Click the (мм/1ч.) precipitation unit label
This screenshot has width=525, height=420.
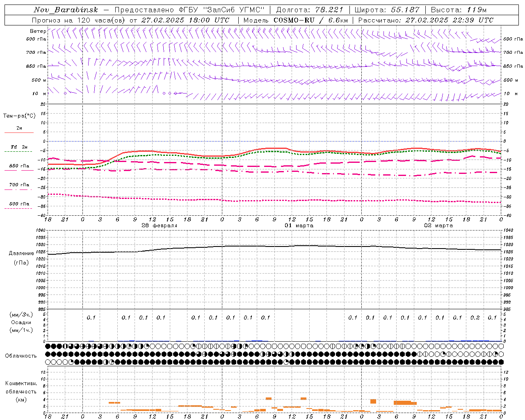pyautogui.click(x=21, y=330)
